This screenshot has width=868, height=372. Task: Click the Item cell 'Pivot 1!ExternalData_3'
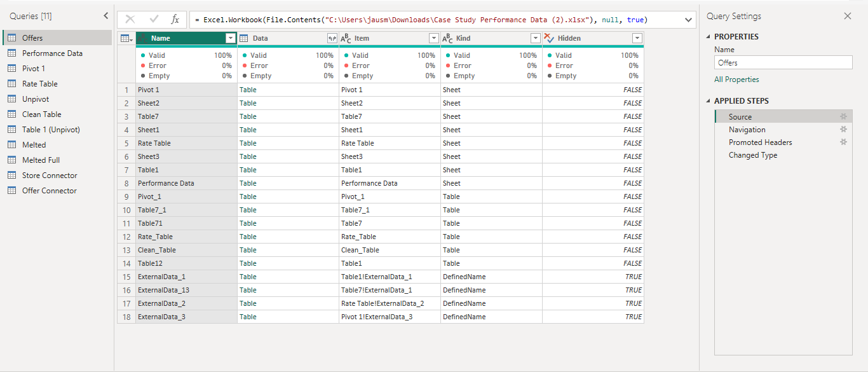[x=390, y=317]
